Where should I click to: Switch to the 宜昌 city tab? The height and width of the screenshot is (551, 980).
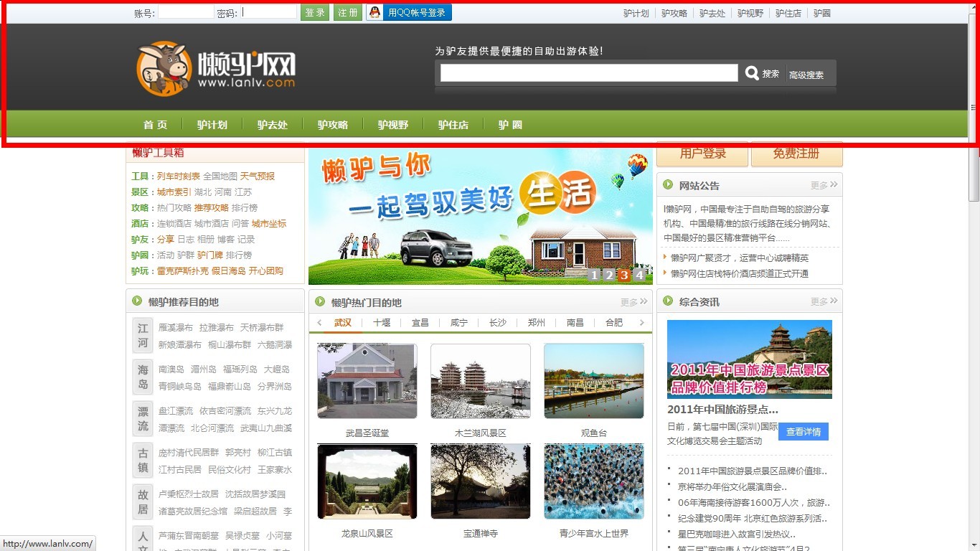[x=420, y=323]
